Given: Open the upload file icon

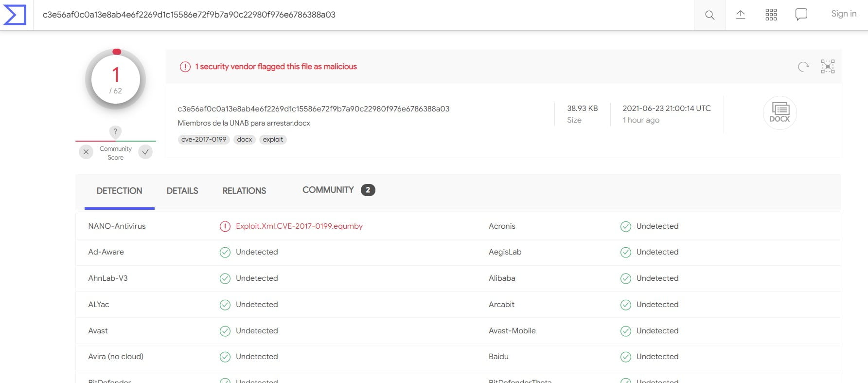Looking at the screenshot, I should pos(740,15).
